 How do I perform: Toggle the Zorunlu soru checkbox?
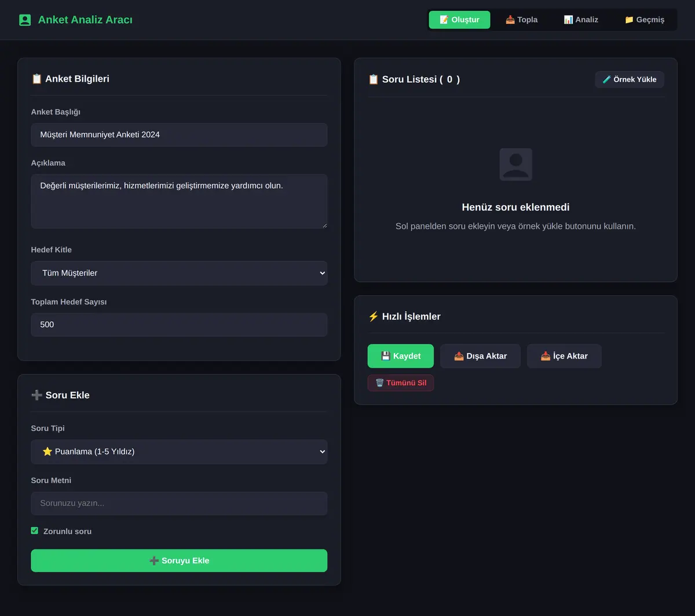click(35, 531)
